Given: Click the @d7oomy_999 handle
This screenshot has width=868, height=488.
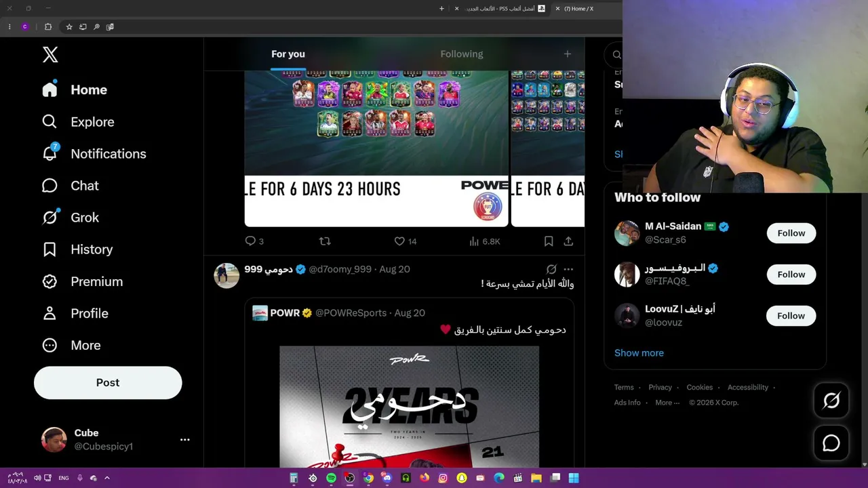Looking at the screenshot, I should pos(340,269).
